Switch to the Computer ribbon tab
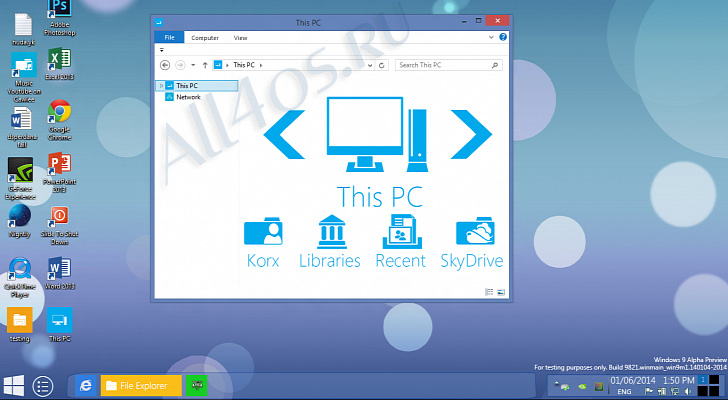Viewport: 728px width, 400px height. click(x=205, y=38)
